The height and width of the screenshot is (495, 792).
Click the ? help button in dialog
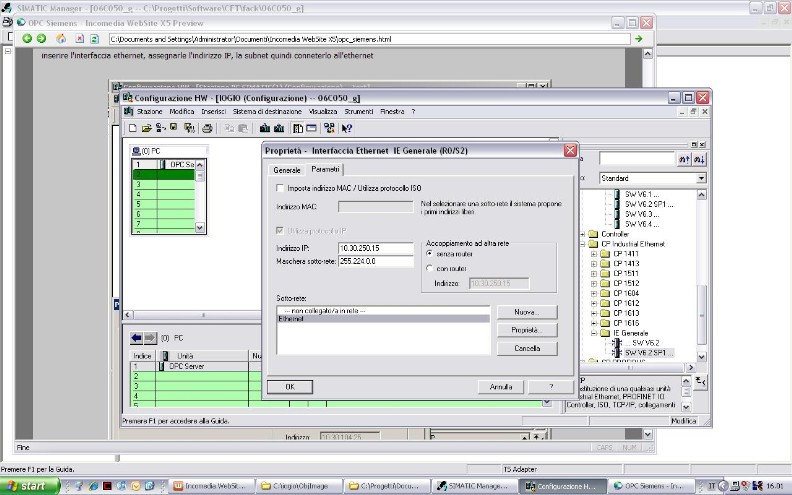(x=551, y=387)
